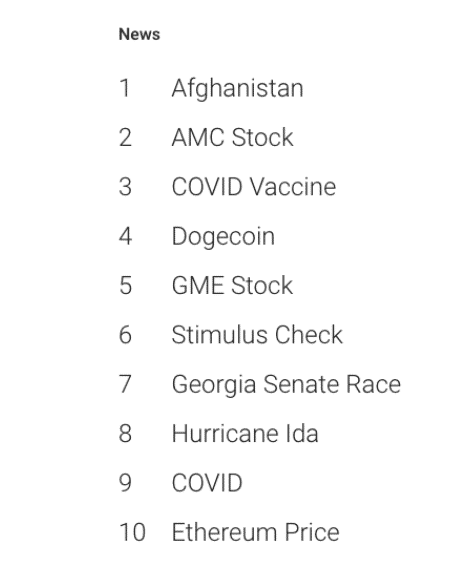Click the Hurricane Ida news item
475x561 pixels.
click(245, 434)
